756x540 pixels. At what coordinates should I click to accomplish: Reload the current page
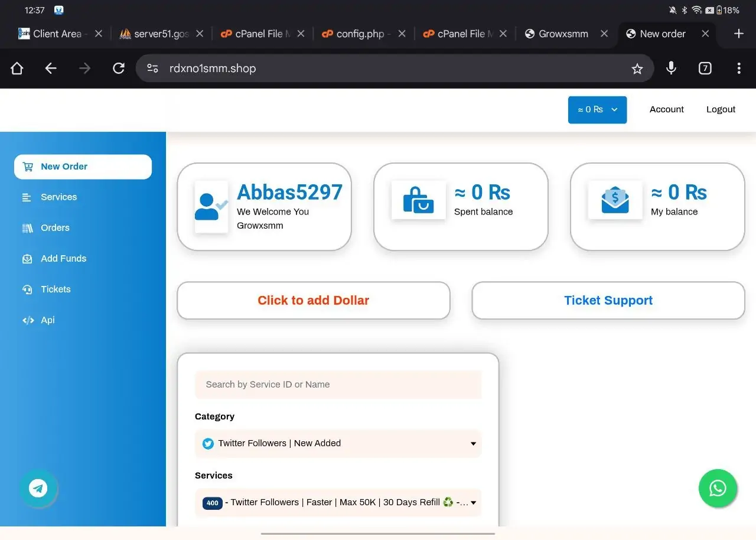coord(119,69)
